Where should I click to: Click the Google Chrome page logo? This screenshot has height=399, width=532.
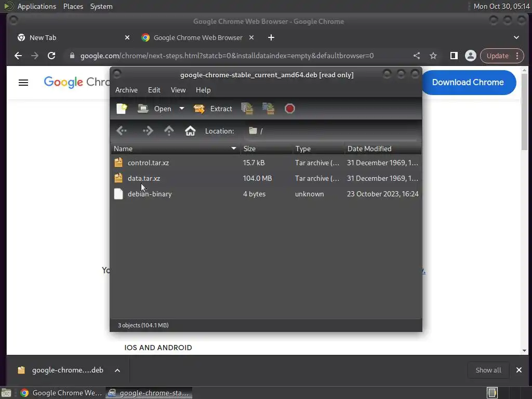(x=77, y=82)
